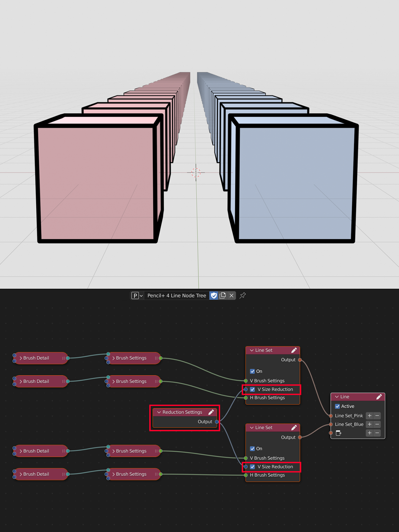This screenshot has width=399, height=532.
Task: Toggle the pin icon beside node tree
Action: pyautogui.click(x=243, y=296)
